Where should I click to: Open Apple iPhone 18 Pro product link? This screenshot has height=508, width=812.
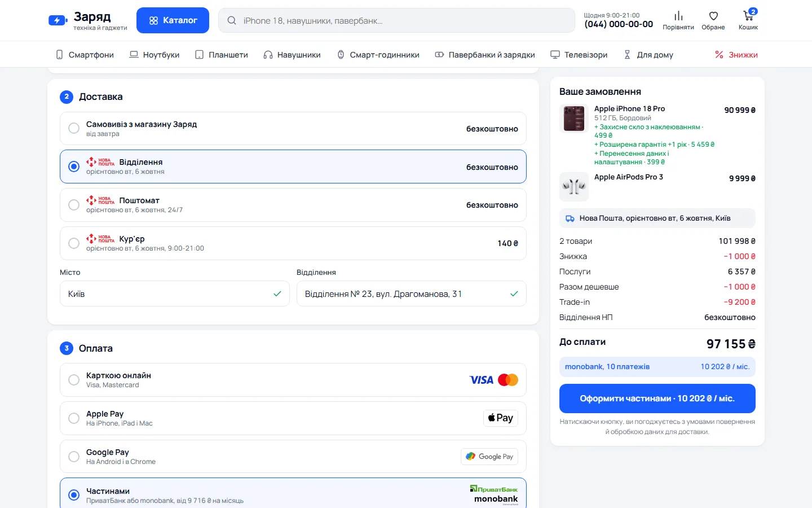click(629, 109)
